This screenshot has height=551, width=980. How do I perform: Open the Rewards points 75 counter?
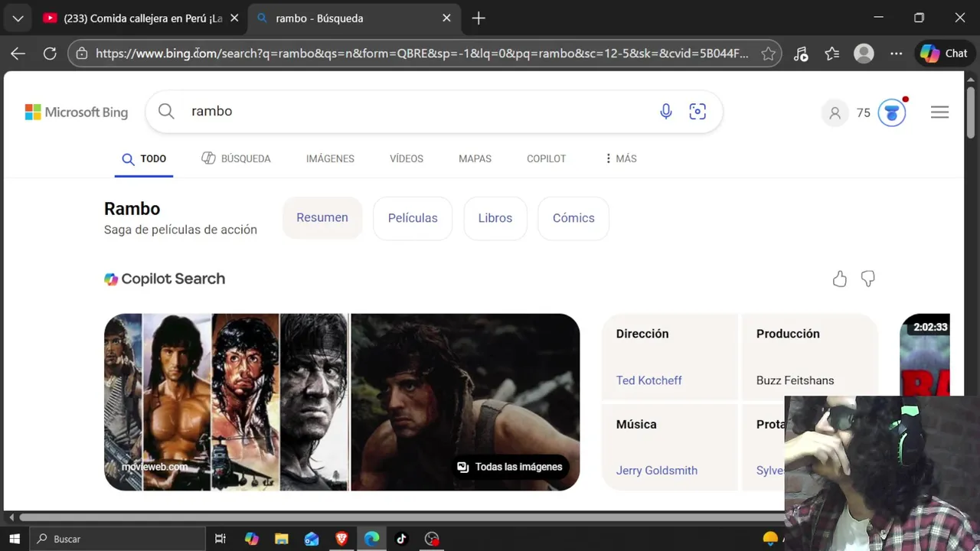[864, 113]
